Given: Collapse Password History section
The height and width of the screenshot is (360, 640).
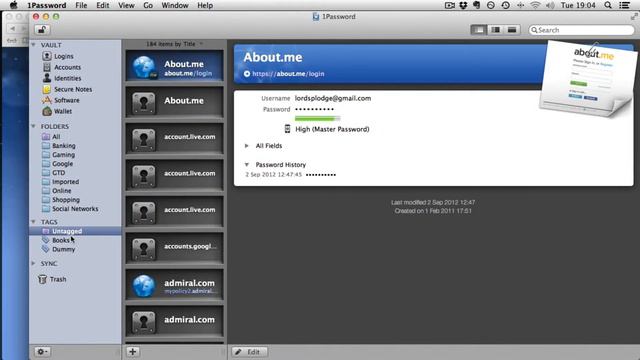Looking at the screenshot, I should click(247, 164).
